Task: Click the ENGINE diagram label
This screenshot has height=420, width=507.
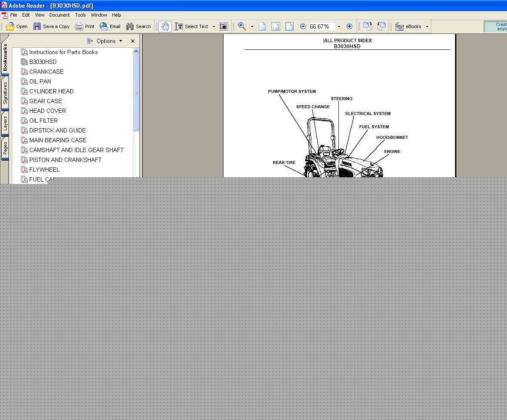Action: pos(392,152)
